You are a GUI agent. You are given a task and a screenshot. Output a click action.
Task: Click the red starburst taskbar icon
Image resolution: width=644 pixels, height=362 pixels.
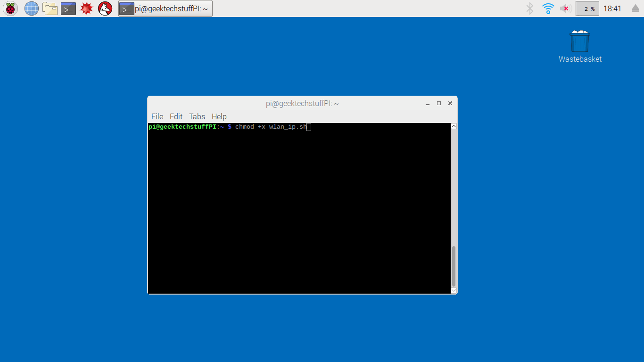coord(86,8)
